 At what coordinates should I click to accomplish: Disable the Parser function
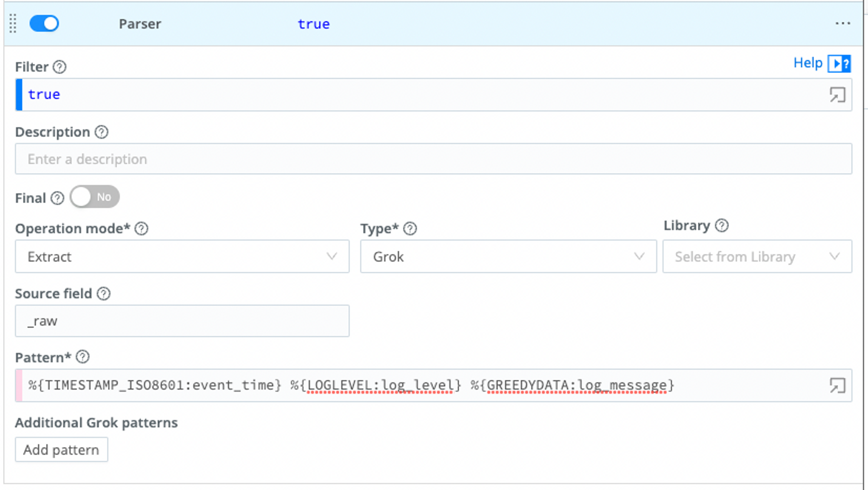coord(44,23)
